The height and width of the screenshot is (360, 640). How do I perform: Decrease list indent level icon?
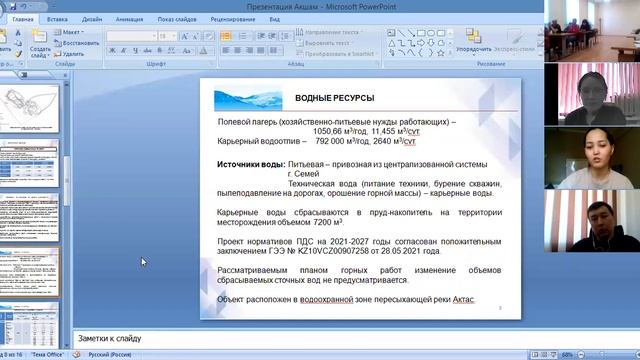point(261,36)
